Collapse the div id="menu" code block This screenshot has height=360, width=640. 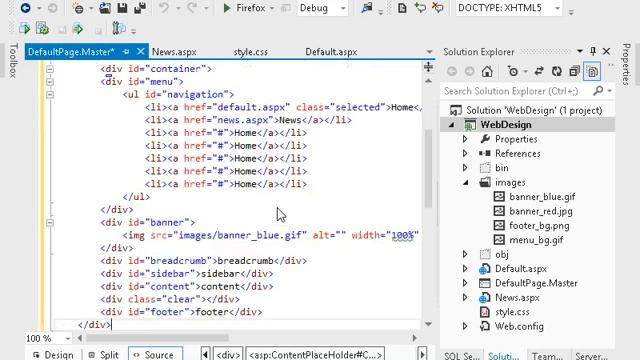(x=50, y=82)
